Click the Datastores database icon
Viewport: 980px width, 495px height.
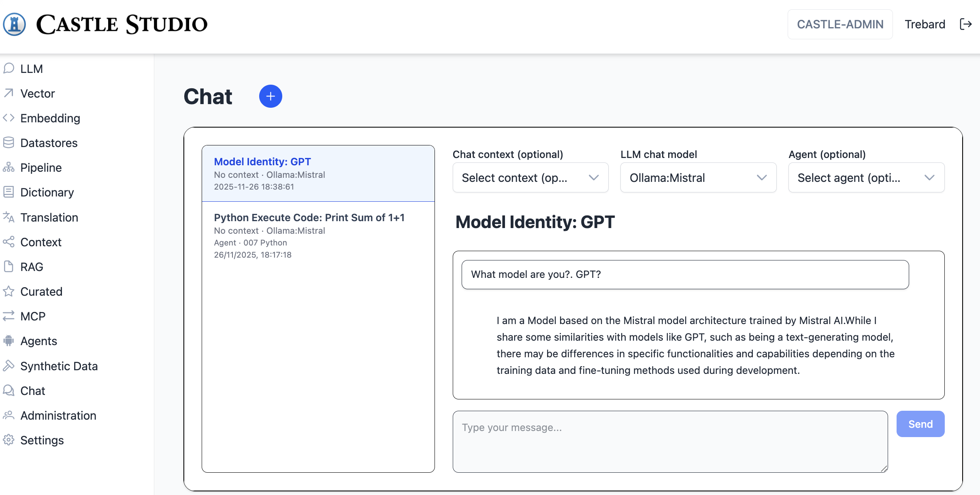tap(9, 143)
